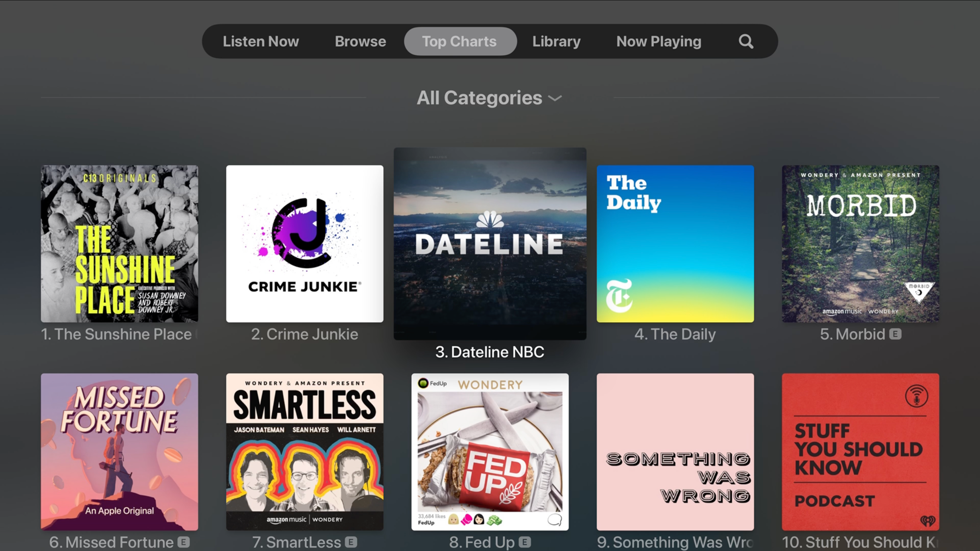980x551 pixels.
Task: Click the '3. Dateline NBC' title
Action: (490, 352)
